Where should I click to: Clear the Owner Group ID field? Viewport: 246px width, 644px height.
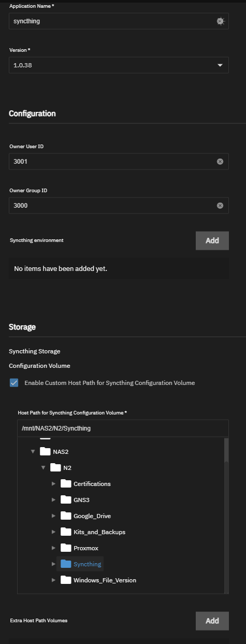tap(220, 206)
